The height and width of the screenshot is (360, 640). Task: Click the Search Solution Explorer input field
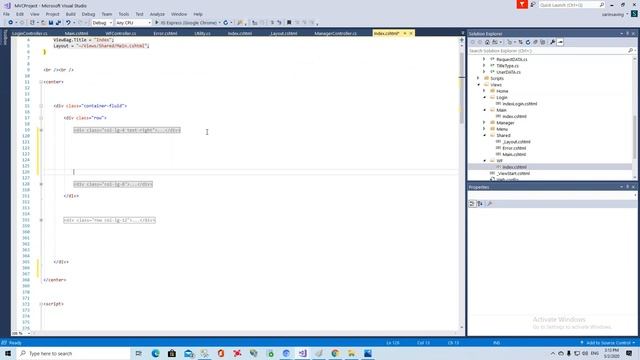click(x=547, y=51)
